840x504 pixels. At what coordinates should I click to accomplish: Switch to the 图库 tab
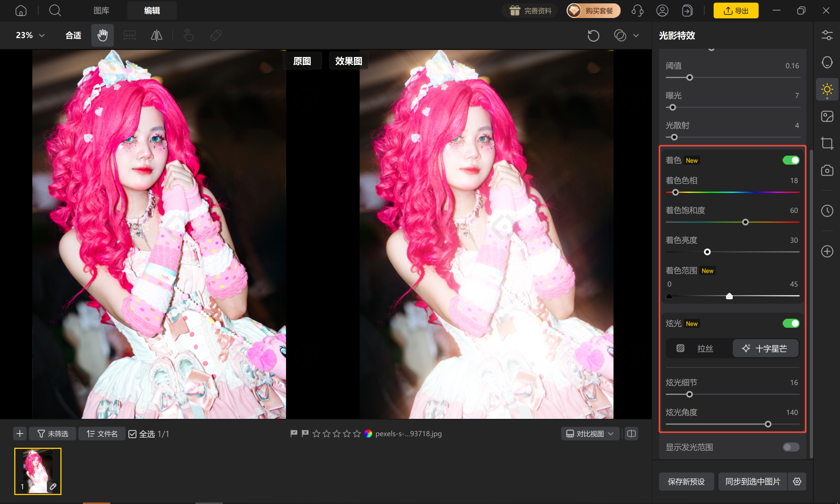(101, 10)
